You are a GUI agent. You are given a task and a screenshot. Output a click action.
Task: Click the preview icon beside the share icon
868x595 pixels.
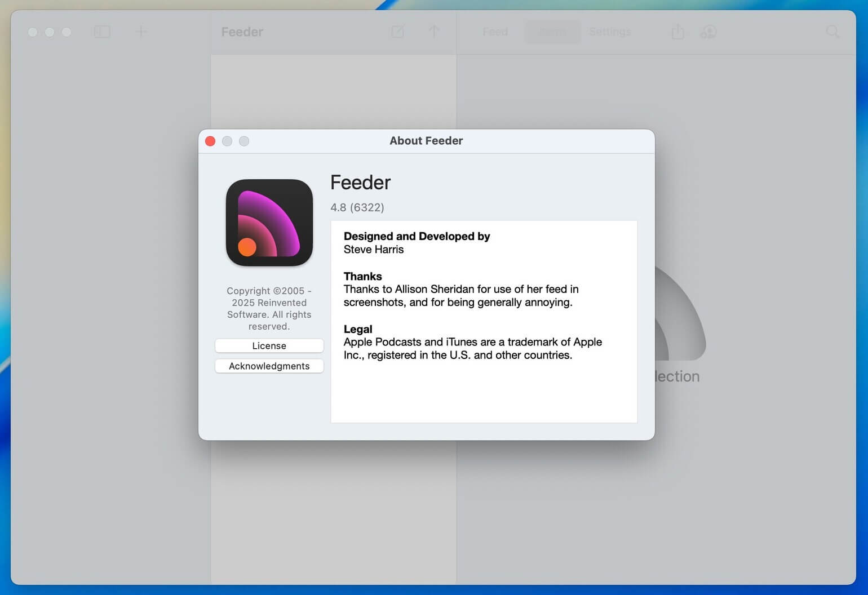pyautogui.click(x=708, y=32)
